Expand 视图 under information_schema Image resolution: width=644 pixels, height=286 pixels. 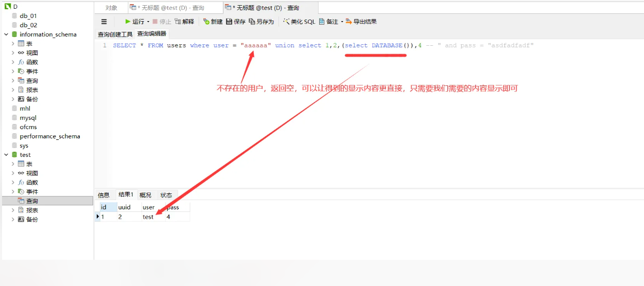point(13,53)
